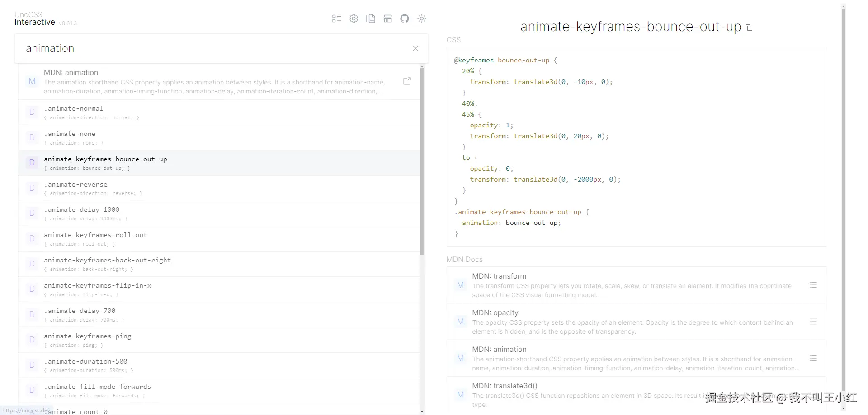The width and height of the screenshot is (868, 415).
Task: Click the search input field
Action: point(212,48)
